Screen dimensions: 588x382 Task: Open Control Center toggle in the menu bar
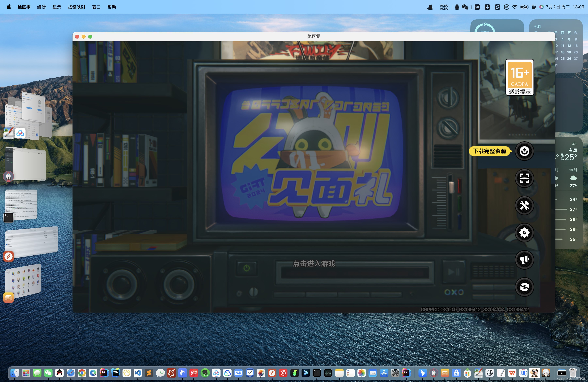click(x=534, y=7)
